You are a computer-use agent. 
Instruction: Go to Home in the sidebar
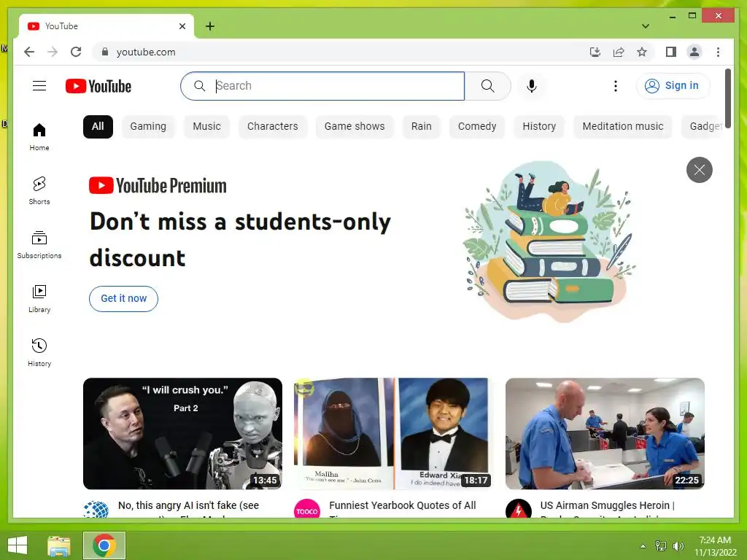[39, 137]
